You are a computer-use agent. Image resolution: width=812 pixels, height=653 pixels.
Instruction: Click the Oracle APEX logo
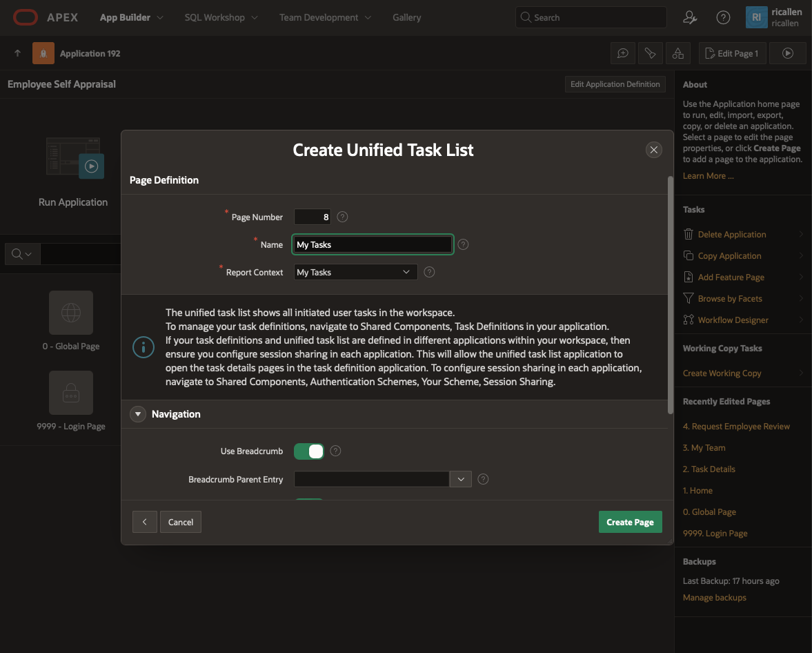[26, 17]
